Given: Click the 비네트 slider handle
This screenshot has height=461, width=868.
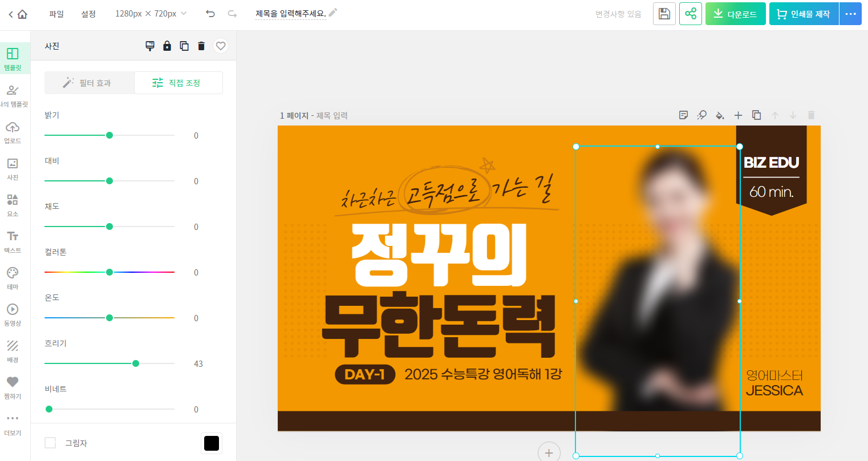Looking at the screenshot, I should coord(49,409).
